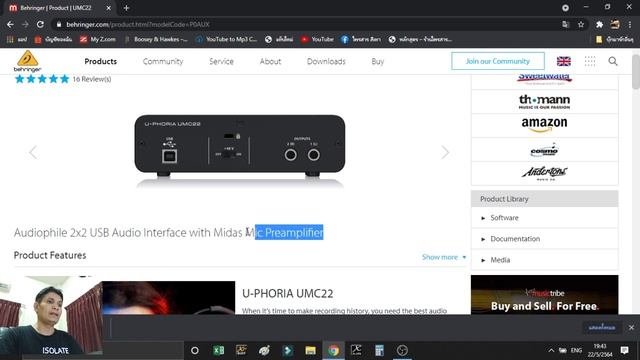This screenshot has width=640, height=360.
Task: Click the Music Tribe Buy and Sell banner
Action: [544, 295]
